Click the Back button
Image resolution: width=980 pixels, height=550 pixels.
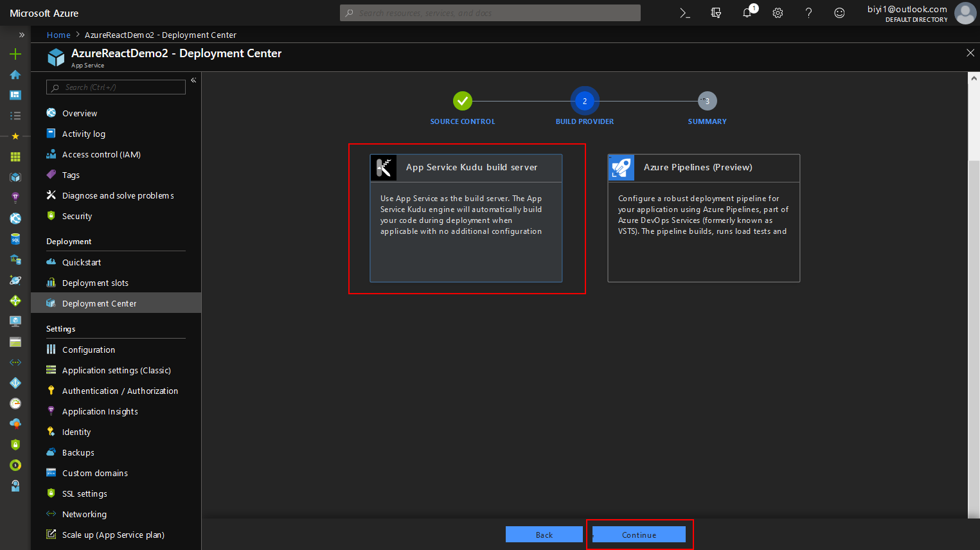[x=544, y=535]
